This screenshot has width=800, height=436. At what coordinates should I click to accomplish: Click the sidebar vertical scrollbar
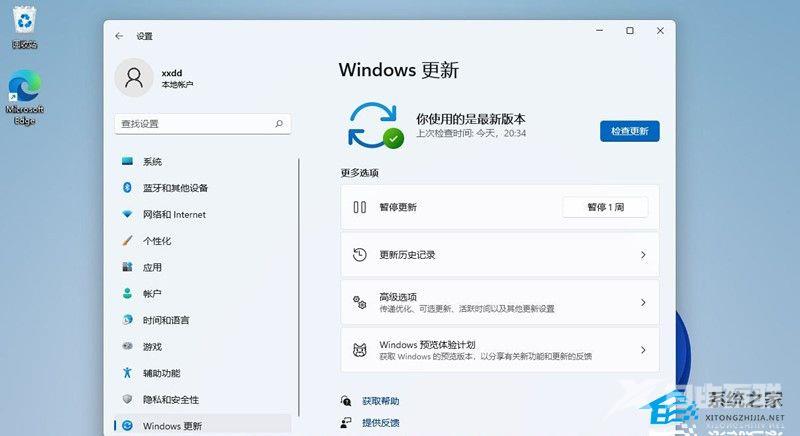tap(299, 287)
